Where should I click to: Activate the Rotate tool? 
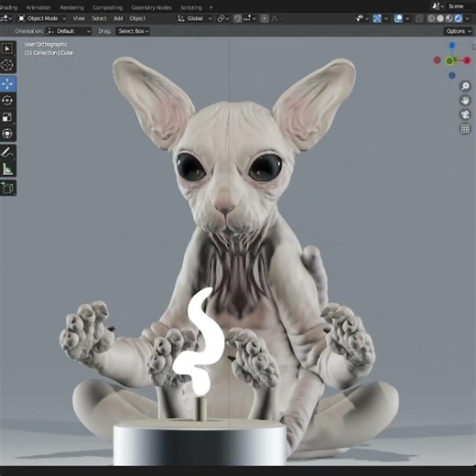point(7,101)
